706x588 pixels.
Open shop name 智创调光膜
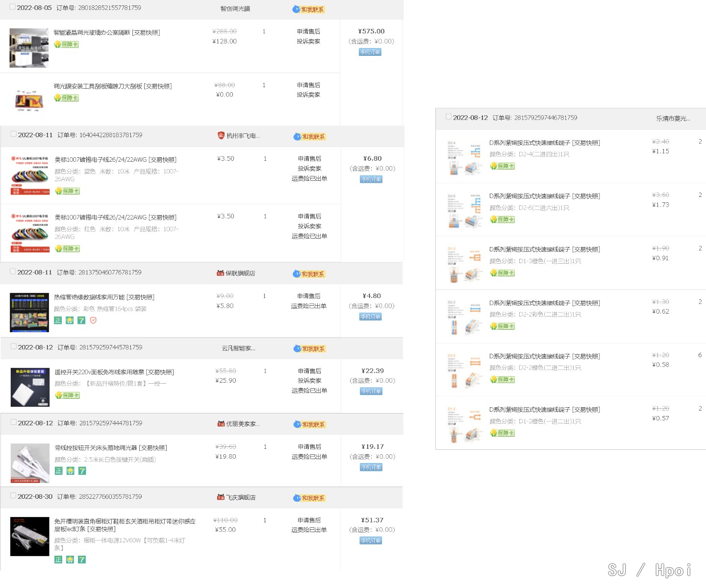[235, 9]
